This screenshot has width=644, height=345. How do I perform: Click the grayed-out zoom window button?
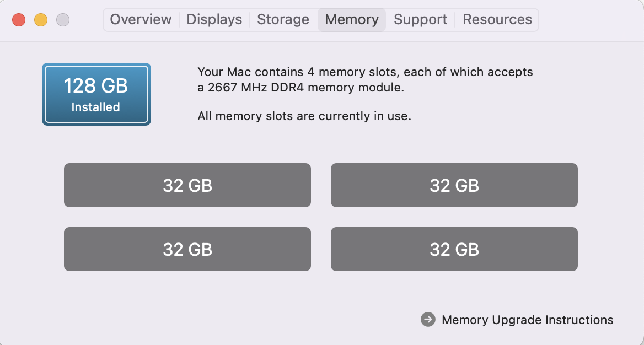[63, 20]
